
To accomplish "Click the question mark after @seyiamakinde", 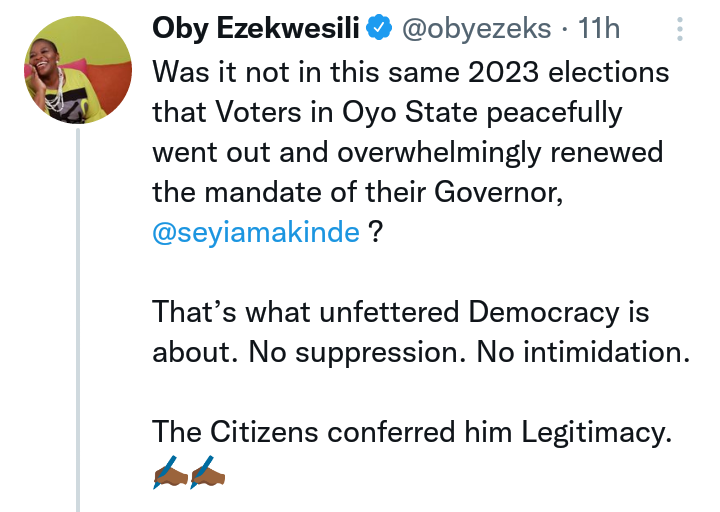I will (x=375, y=233).
